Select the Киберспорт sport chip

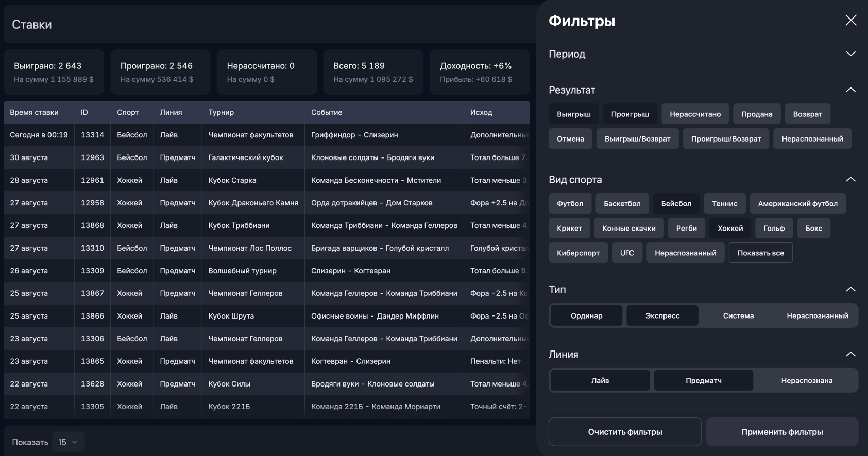point(578,253)
